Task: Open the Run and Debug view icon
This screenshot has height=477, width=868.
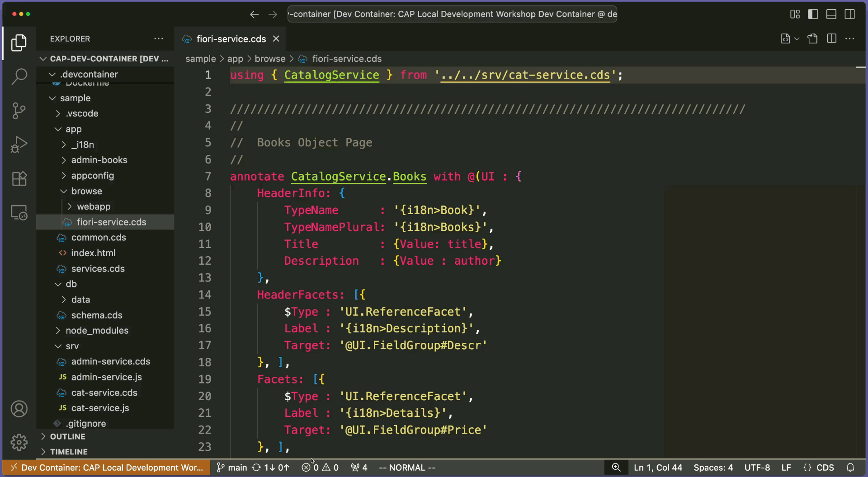Action: [x=19, y=145]
